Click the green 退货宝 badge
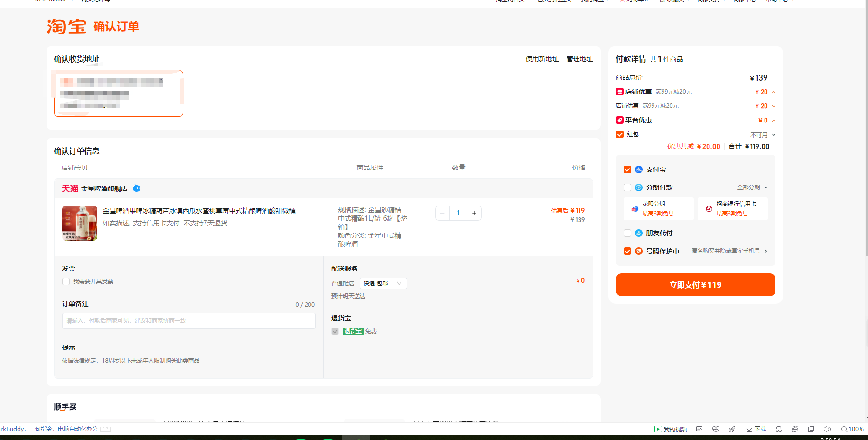 [353, 331]
